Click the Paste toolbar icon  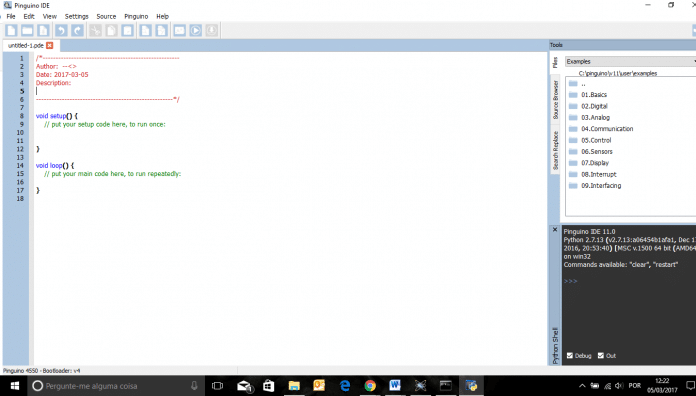[127, 30]
